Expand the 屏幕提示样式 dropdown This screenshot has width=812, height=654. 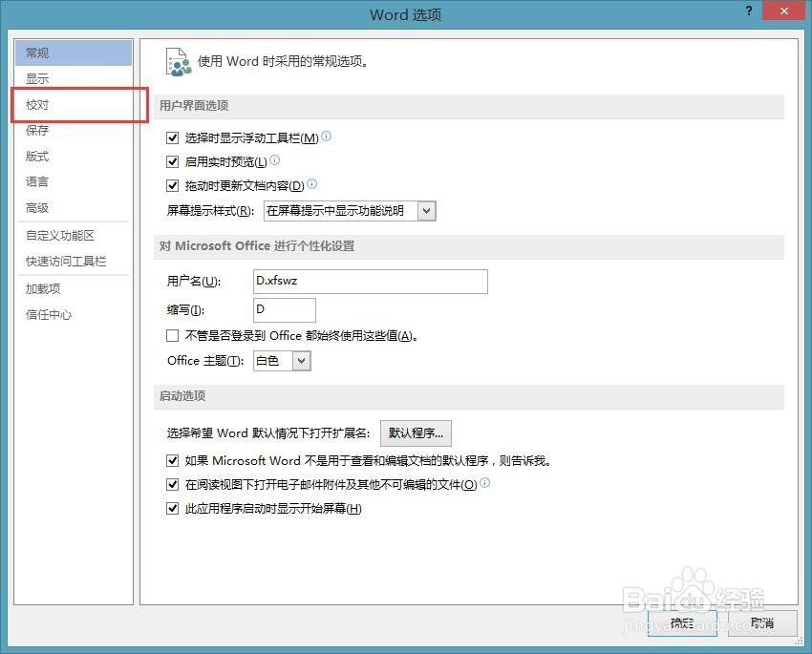pos(427,211)
